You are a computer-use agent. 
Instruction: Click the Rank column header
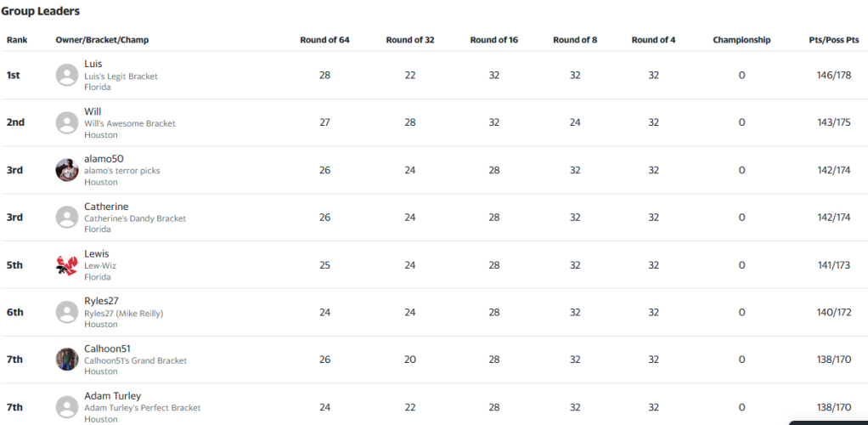[x=17, y=40]
